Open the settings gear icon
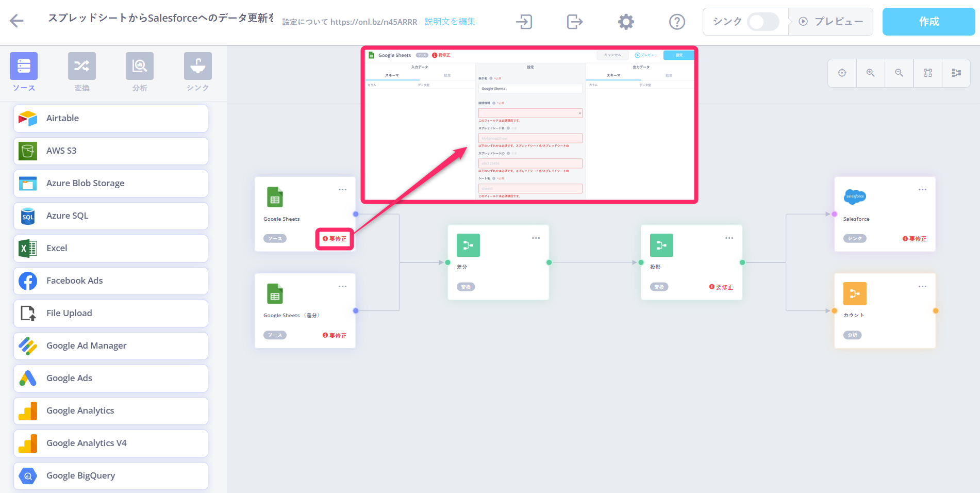Image resolution: width=980 pixels, height=493 pixels. pyautogui.click(x=626, y=22)
